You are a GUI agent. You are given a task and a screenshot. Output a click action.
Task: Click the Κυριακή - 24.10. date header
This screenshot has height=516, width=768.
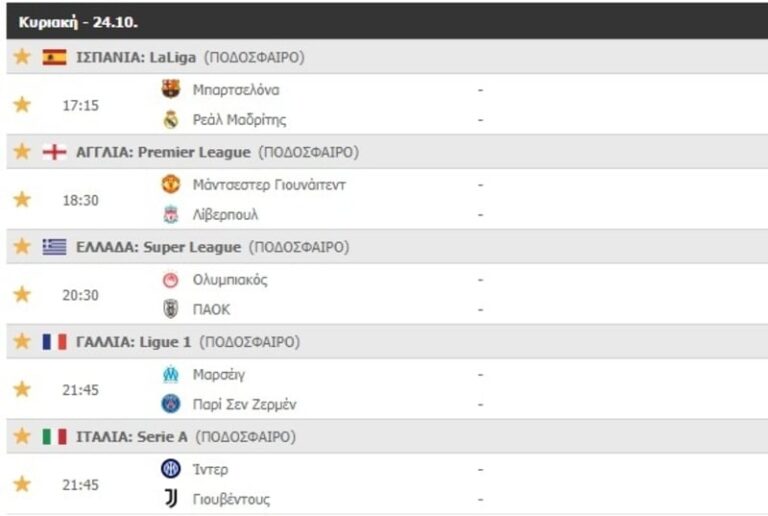[x=64, y=20]
